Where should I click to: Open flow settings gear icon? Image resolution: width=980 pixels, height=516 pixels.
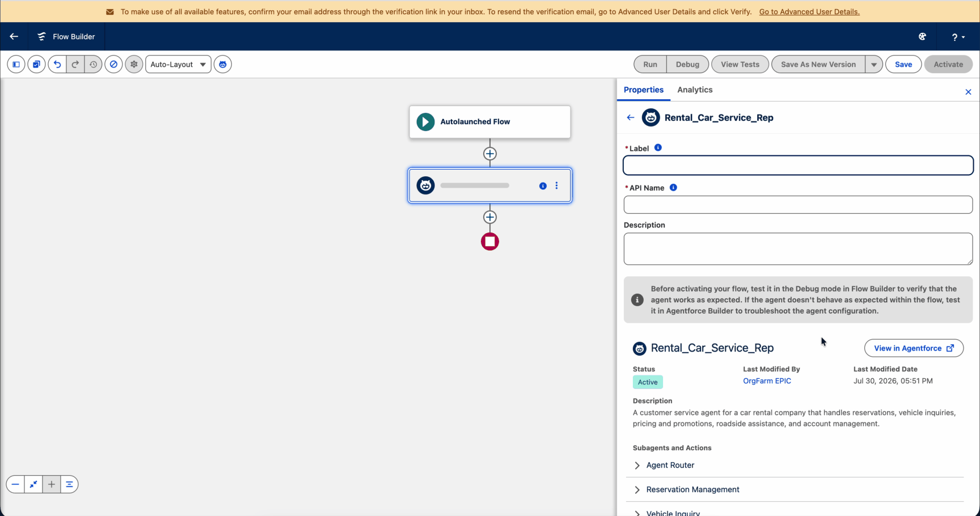click(134, 64)
